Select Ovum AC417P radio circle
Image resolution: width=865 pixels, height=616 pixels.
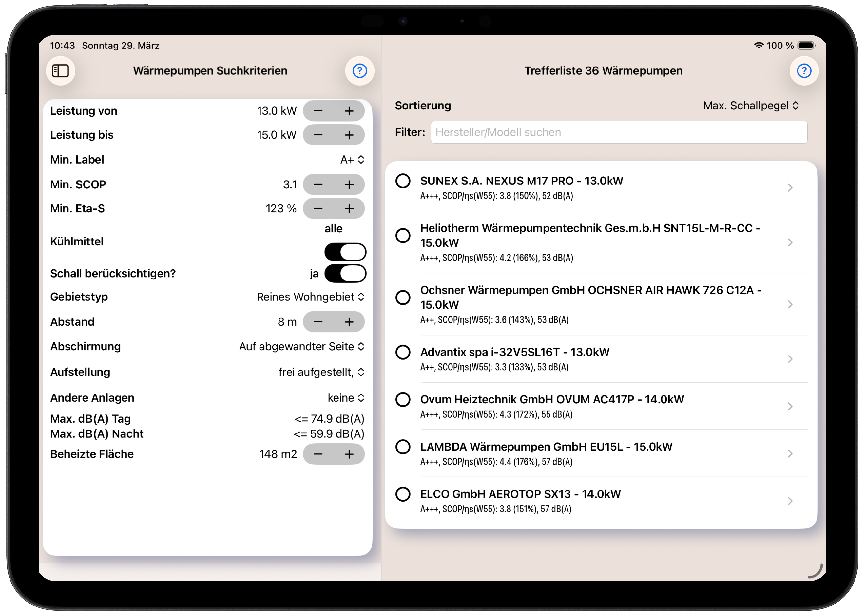[x=403, y=399]
